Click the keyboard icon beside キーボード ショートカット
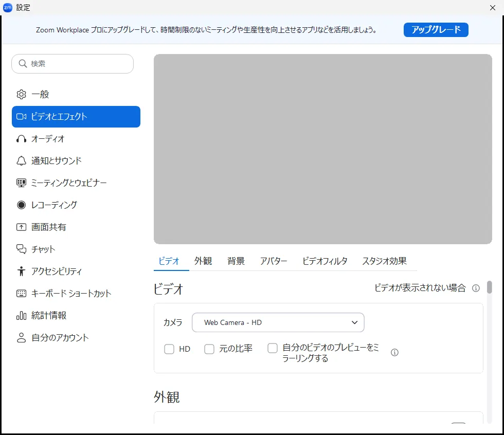504x435 pixels. tap(21, 293)
